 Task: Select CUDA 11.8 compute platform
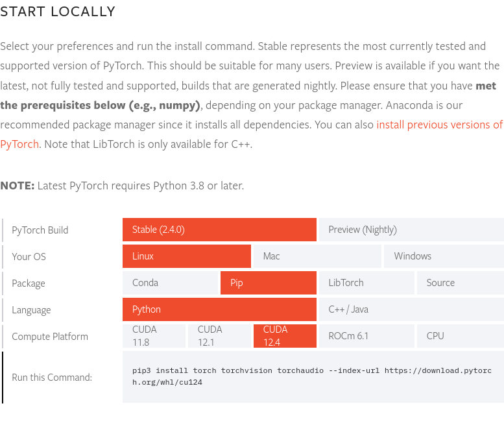pyautogui.click(x=154, y=336)
